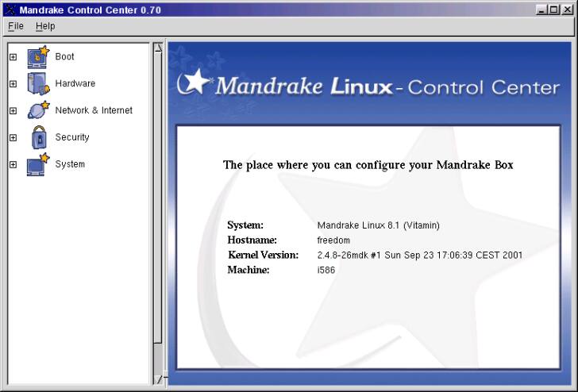Expand the Network & Internet tree node
This screenshot has width=578, height=392.
coord(13,110)
